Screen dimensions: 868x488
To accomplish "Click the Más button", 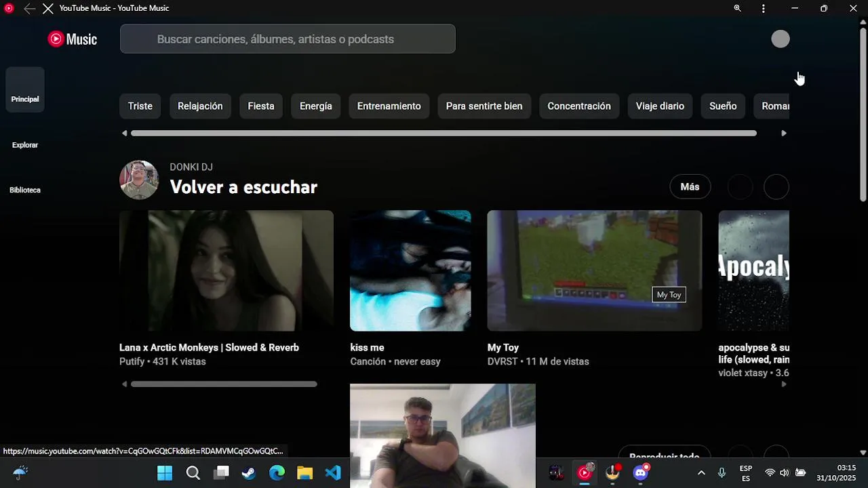I will 690,187.
